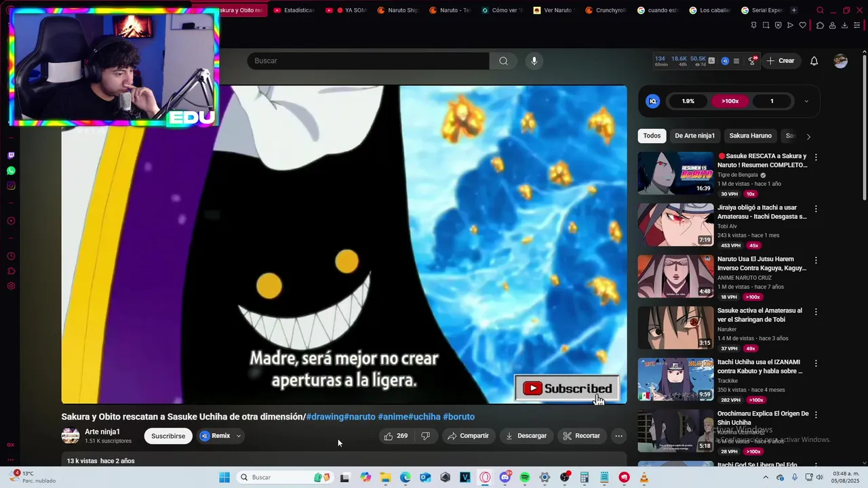Show next filter chips arrow
This screenshot has width=868, height=488.
(808, 136)
